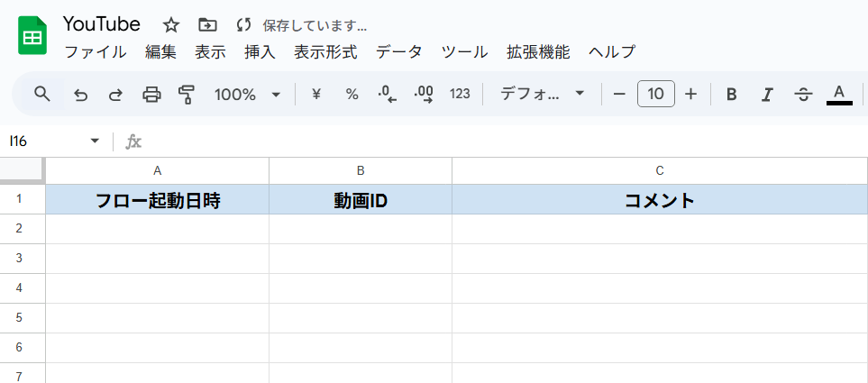Open the font family dropdown デフォ...
The height and width of the screenshot is (383, 868).
pyautogui.click(x=542, y=94)
